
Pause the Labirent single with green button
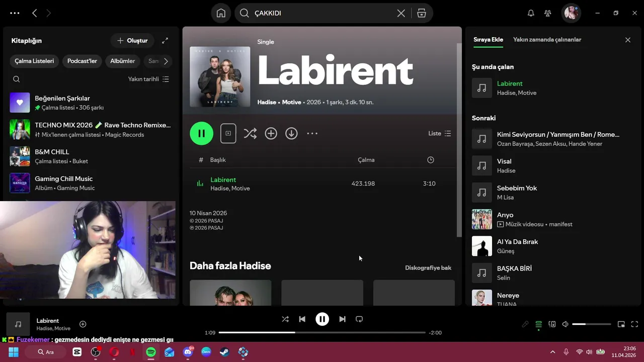tap(201, 133)
